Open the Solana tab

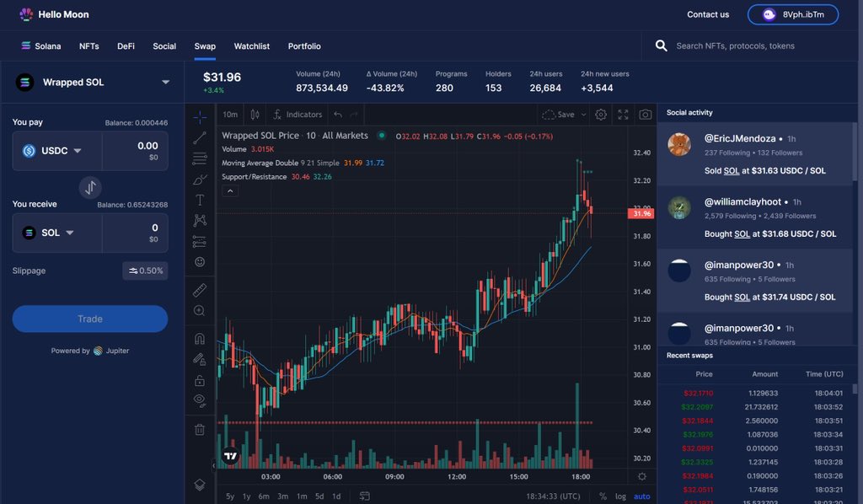click(41, 46)
